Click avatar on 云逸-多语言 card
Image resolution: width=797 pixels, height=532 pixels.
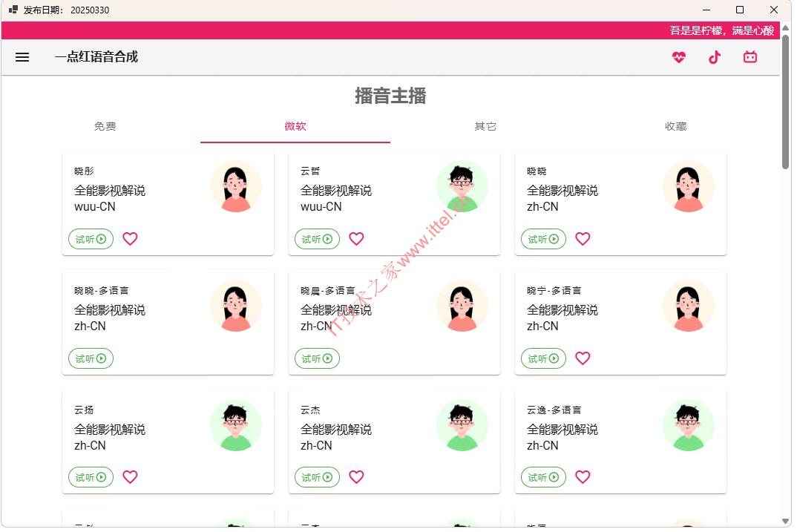[x=688, y=425]
